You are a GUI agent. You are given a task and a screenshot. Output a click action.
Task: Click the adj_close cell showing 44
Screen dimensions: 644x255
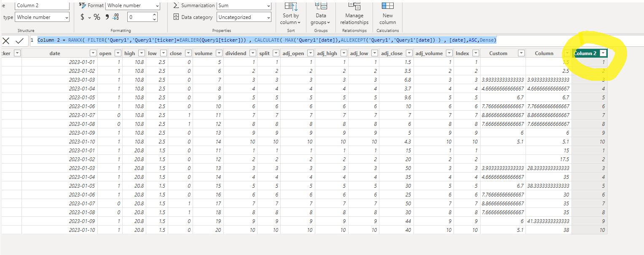coord(396,221)
